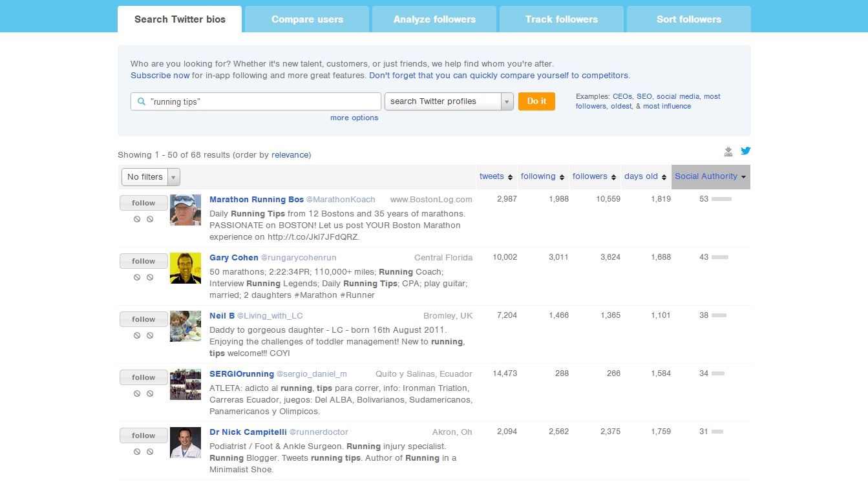Viewport: 868px width, 482px height.
Task: Click days old value '1,101'
Action: [x=661, y=315]
